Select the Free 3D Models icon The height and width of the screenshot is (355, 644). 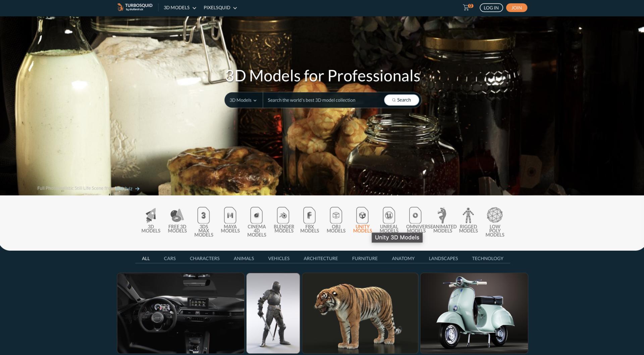click(177, 215)
